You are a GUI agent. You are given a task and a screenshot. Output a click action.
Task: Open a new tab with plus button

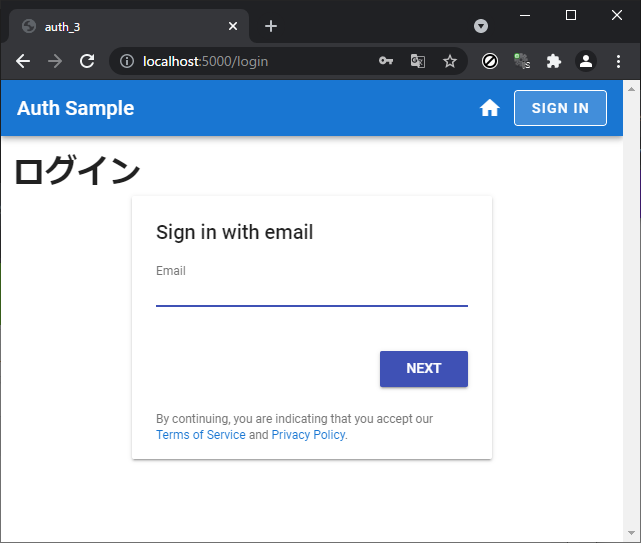click(x=271, y=26)
